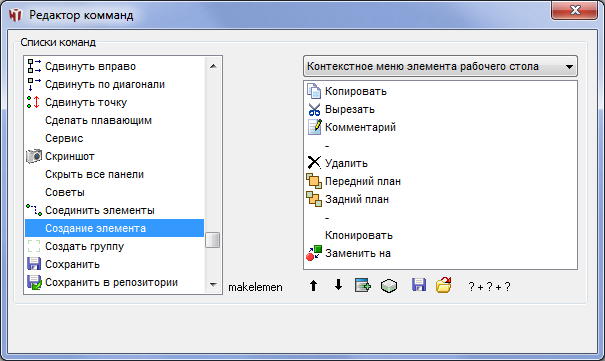Open the Контекстное меню элемента рабочего стола dropdown
The width and height of the screenshot is (605, 361).
pos(440,66)
